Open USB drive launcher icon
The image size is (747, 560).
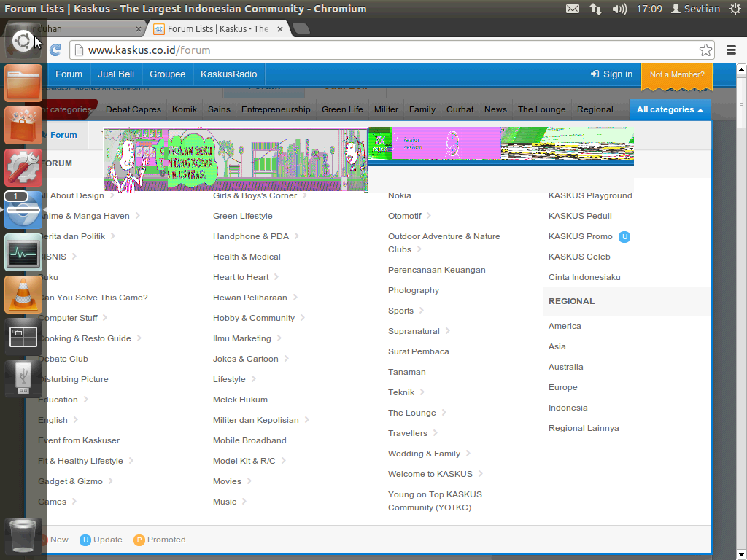(x=23, y=378)
